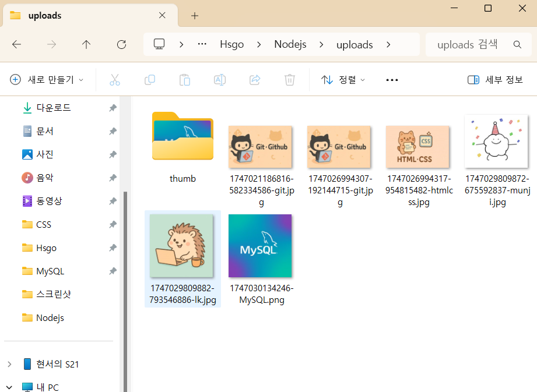Viewport: 537px width, 392px height.
Task: Click the Copy icon in toolbar
Action: [150, 80]
